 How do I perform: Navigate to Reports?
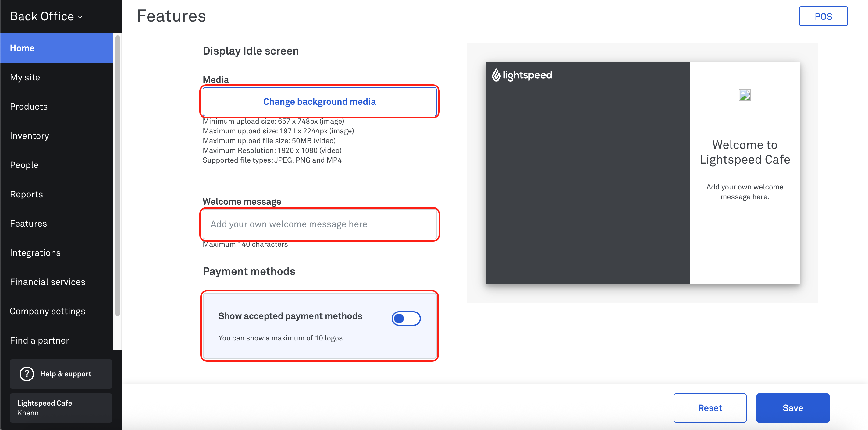(56, 194)
